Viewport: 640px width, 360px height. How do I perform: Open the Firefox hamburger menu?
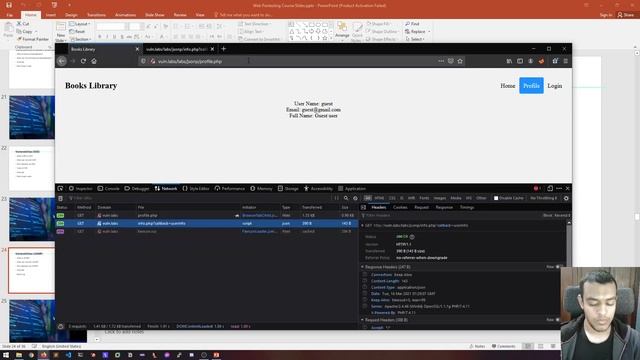(566, 61)
